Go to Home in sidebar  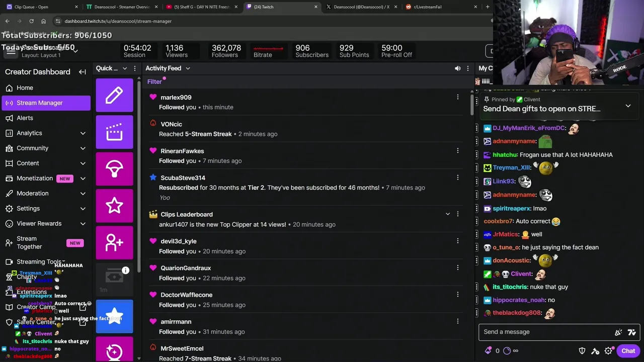pos(46,88)
